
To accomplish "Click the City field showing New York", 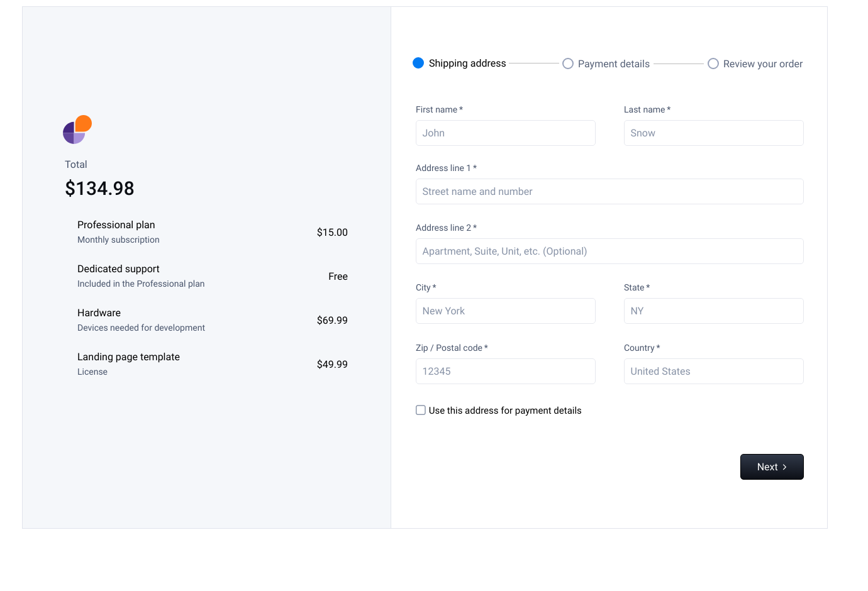I will [x=506, y=311].
